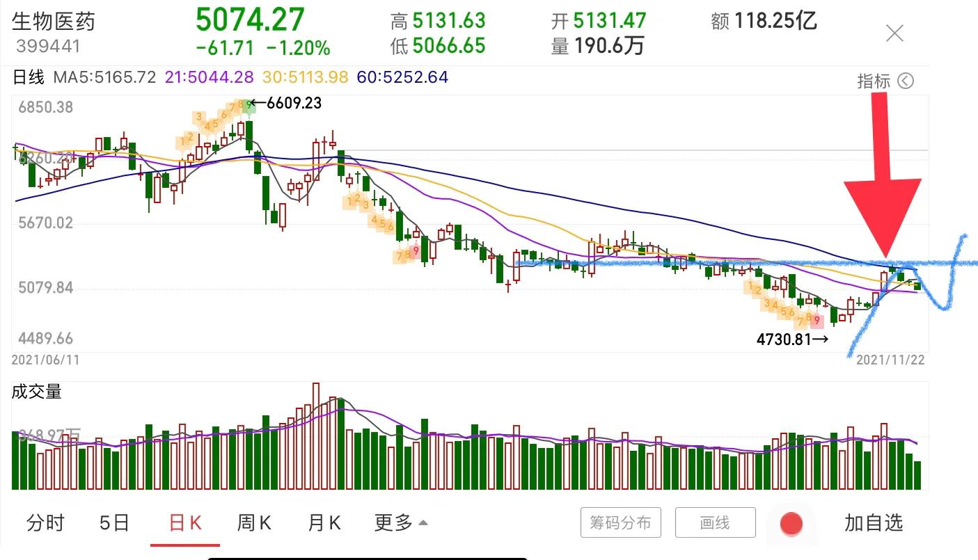Click the 生物医药 index name
Screen dimensions: 978x560
tap(54, 21)
